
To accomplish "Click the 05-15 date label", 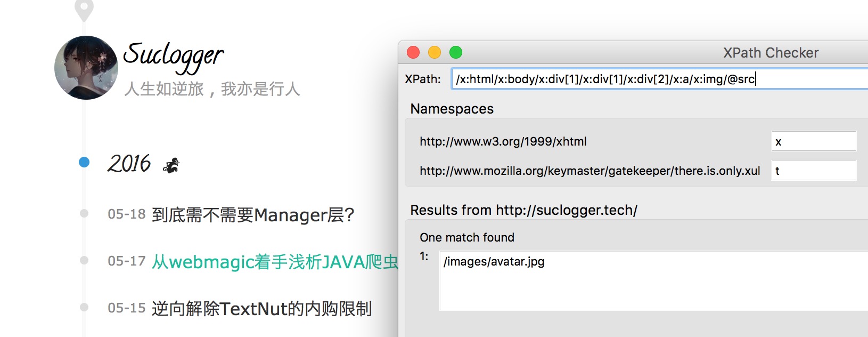I will [x=127, y=308].
